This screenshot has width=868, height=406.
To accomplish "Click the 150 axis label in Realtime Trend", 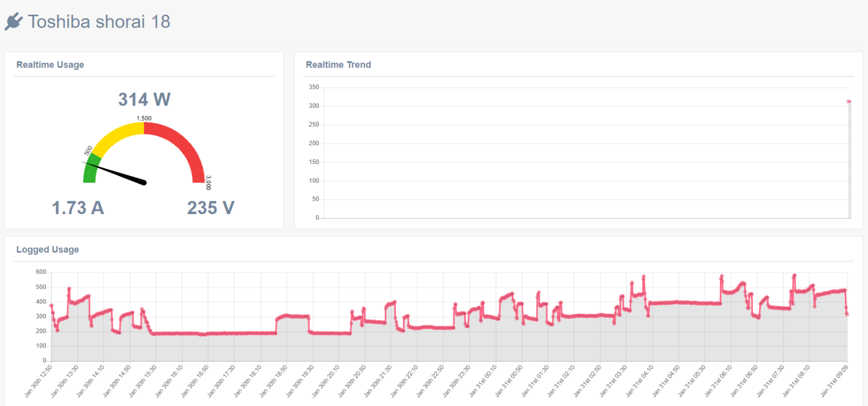I will point(314,162).
